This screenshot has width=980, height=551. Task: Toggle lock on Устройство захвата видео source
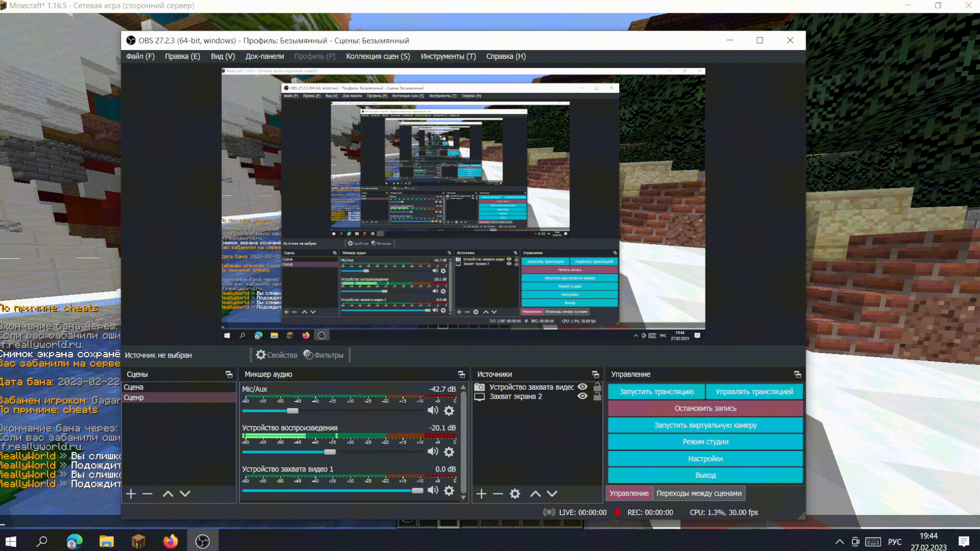(x=597, y=387)
